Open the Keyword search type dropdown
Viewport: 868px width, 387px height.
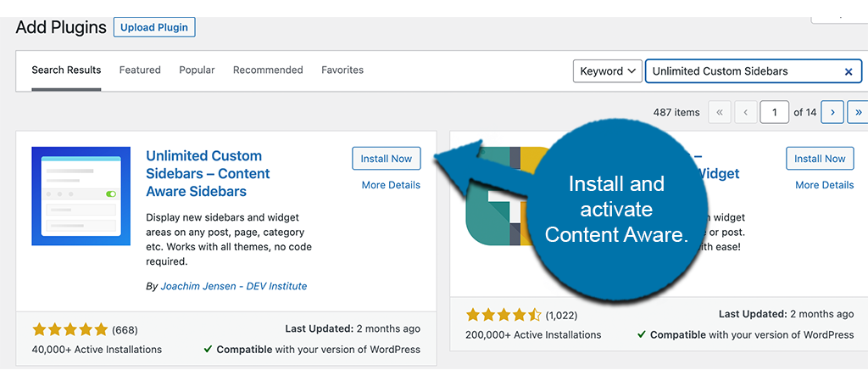coord(607,71)
